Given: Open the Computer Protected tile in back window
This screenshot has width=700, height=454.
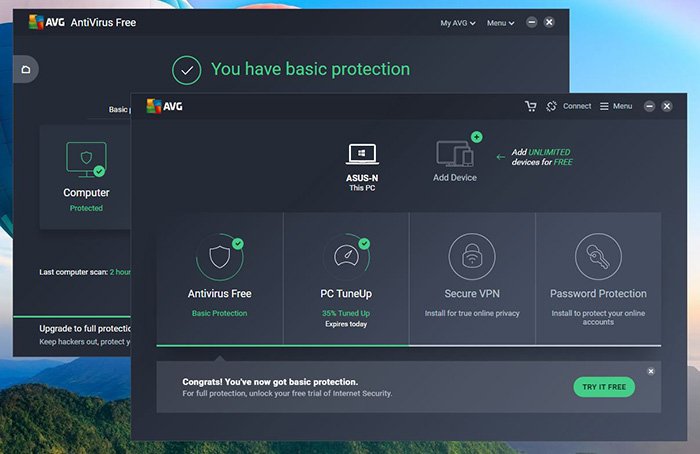Looking at the screenshot, I should [x=86, y=177].
